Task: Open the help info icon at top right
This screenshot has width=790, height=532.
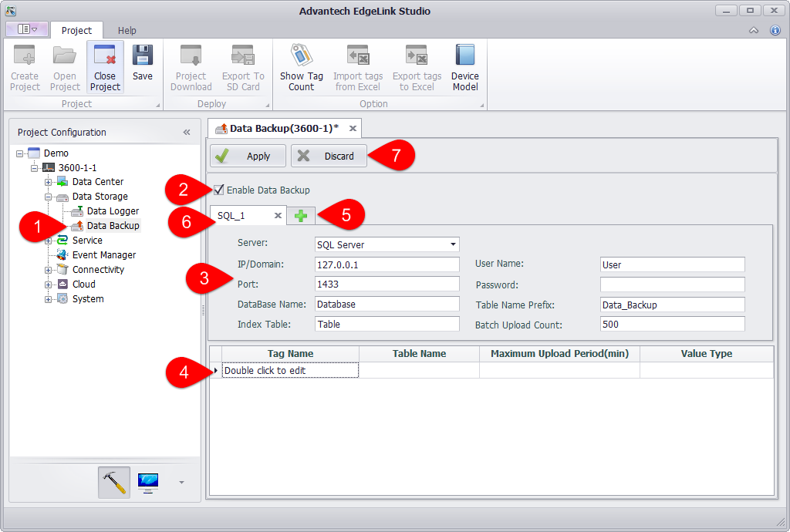Action: click(775, 30)
